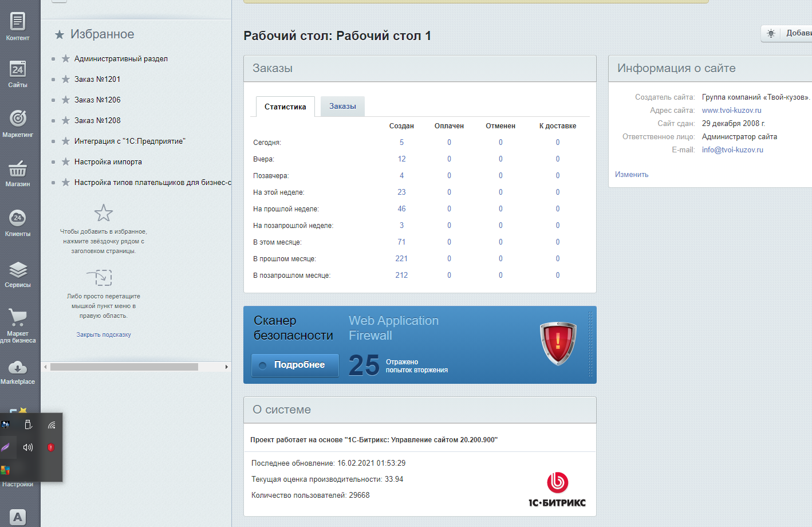Click created count 212 for В позапрошлом месяце

click(x=401, y=275)
